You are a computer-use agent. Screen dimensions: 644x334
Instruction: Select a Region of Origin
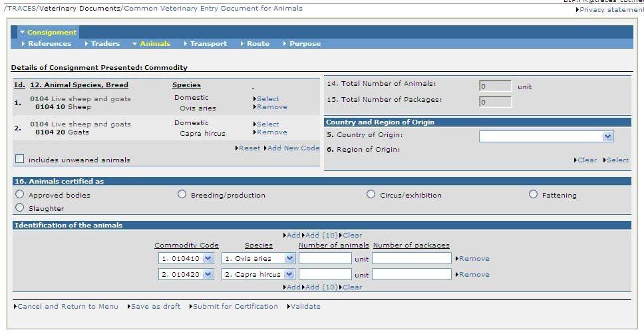point(617,160)
